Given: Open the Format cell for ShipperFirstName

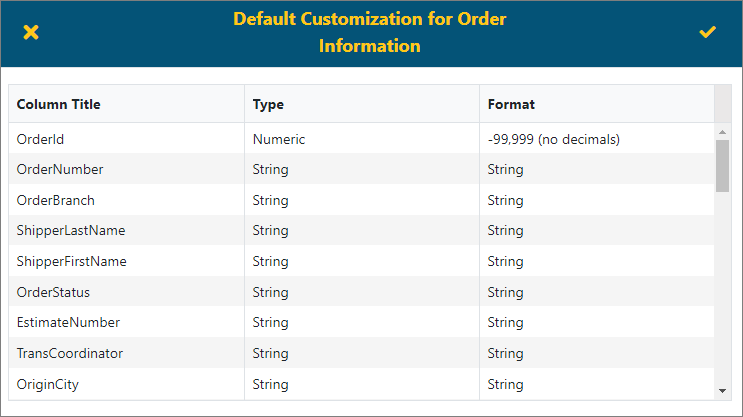Looking at the screenshot, I should click(505, 262).
